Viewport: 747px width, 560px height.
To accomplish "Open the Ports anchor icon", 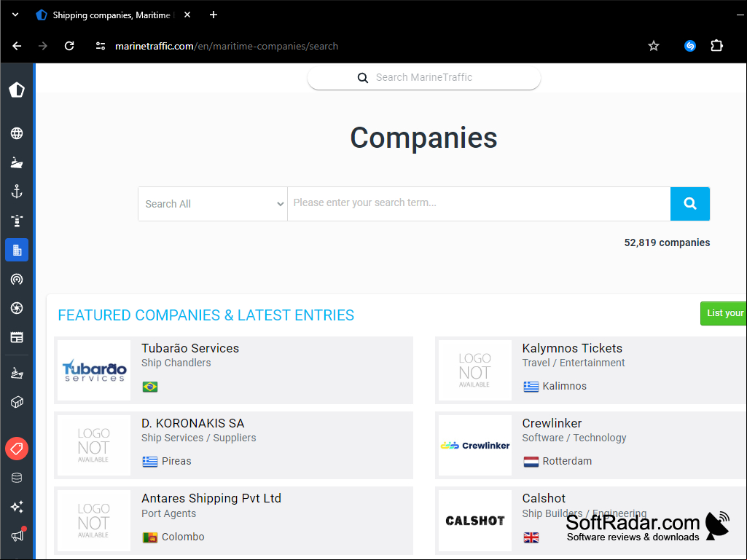I will [x=17, y=192].
